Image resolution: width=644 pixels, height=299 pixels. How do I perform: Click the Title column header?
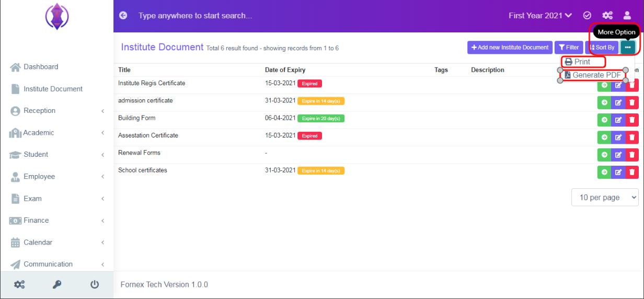124,70
